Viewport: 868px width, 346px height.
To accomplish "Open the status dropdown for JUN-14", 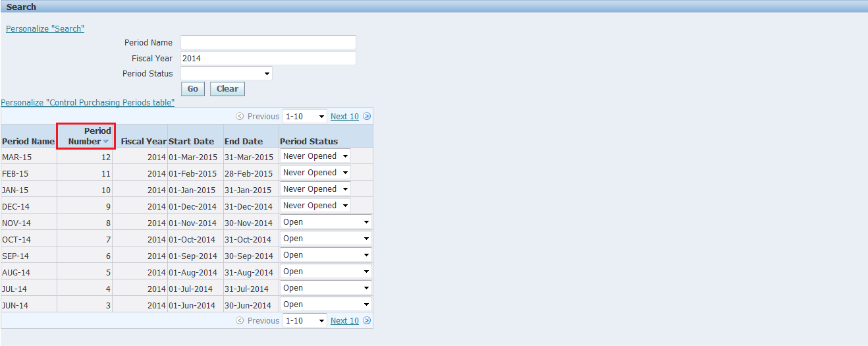I will [326, 304].
